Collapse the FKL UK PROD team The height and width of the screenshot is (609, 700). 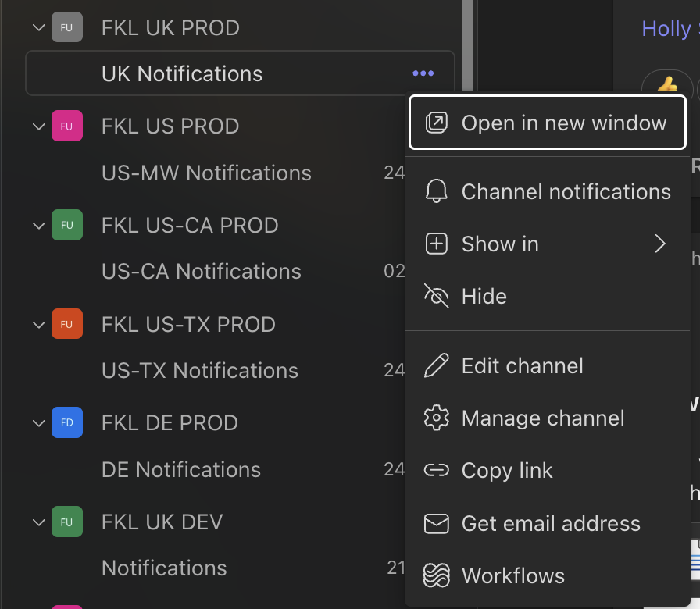[39, 27]
